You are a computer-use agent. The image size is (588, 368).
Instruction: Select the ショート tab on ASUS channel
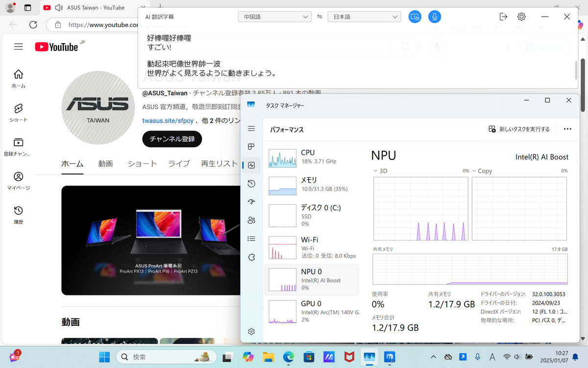tap(142, 164)
